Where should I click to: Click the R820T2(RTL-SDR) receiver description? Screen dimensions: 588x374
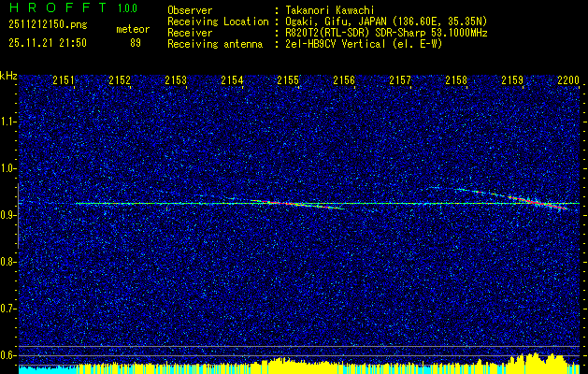coord(386,33)
